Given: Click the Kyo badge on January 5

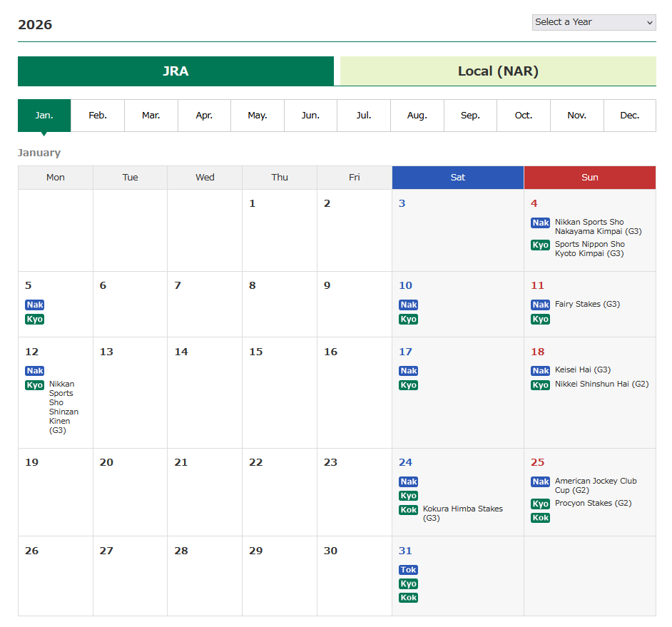Looking at the screenshot, I should click(x=35, y=320).
